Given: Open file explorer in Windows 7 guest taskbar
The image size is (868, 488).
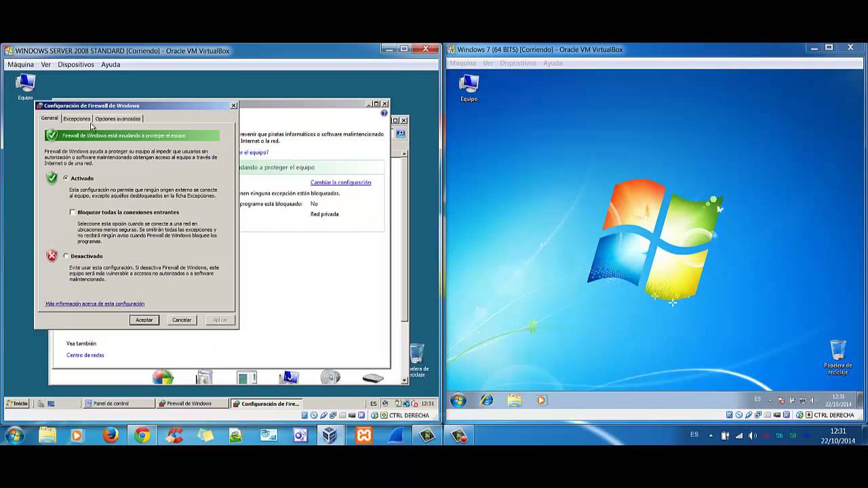Looking at the screenshot, I should tap(514, 400).
